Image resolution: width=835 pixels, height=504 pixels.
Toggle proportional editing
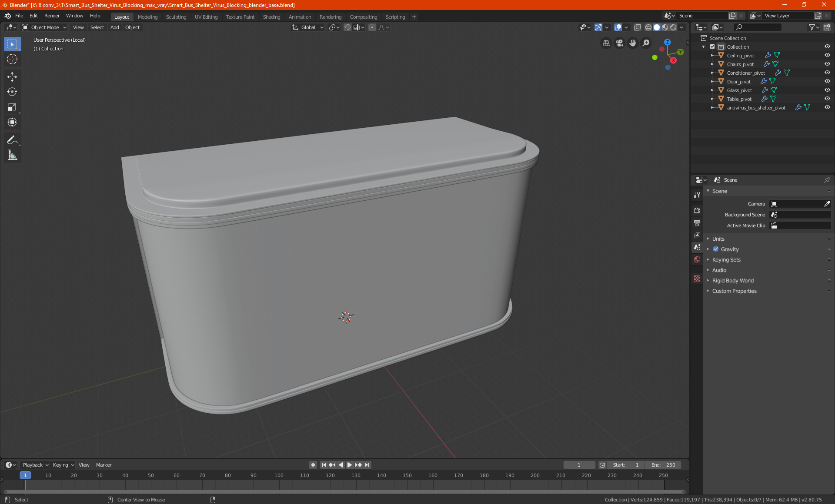pyautogui.click(x=372, y=27)
